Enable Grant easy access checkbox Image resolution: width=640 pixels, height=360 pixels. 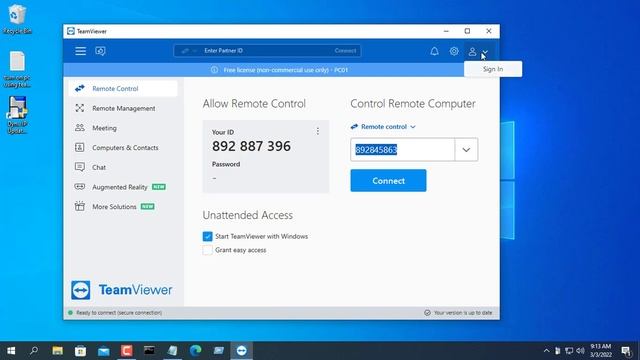point(207,250)
